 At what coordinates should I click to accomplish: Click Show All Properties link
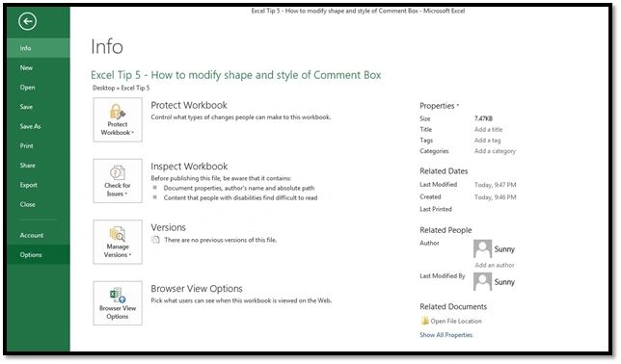445,335
